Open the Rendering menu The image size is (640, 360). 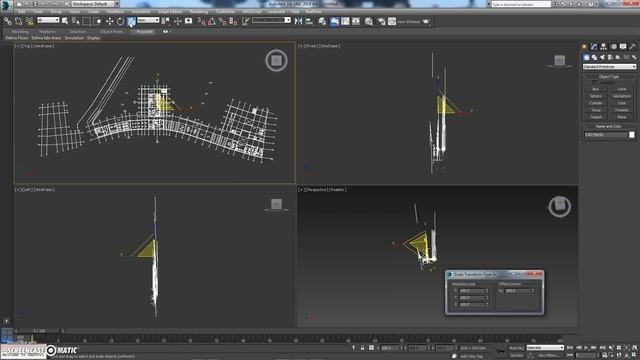(198, 12)
